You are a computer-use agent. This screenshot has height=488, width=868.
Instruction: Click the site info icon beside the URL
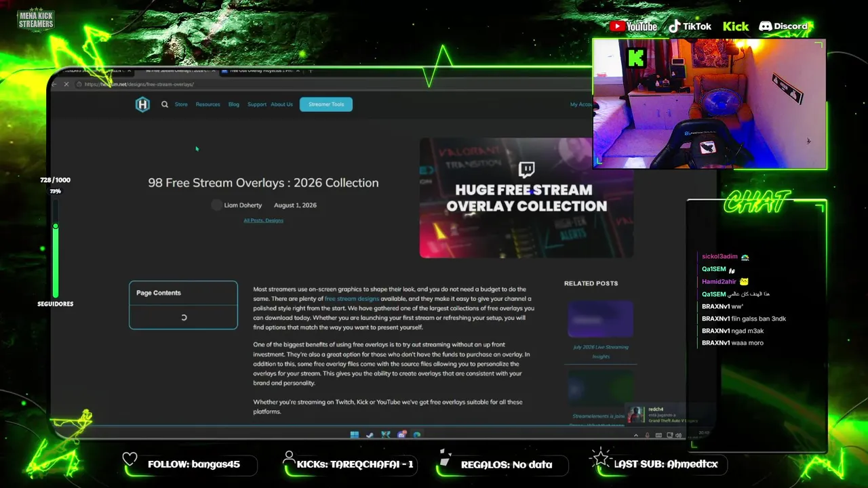[79, 84]
